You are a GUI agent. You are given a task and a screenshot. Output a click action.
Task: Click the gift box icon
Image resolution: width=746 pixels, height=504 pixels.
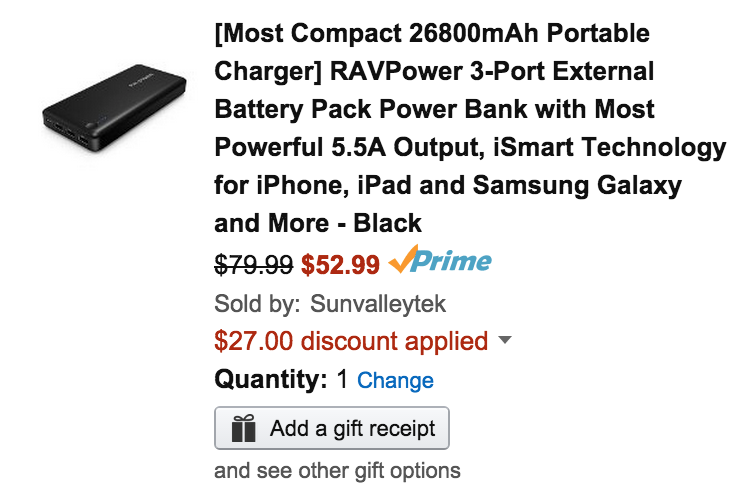(244, 428)
